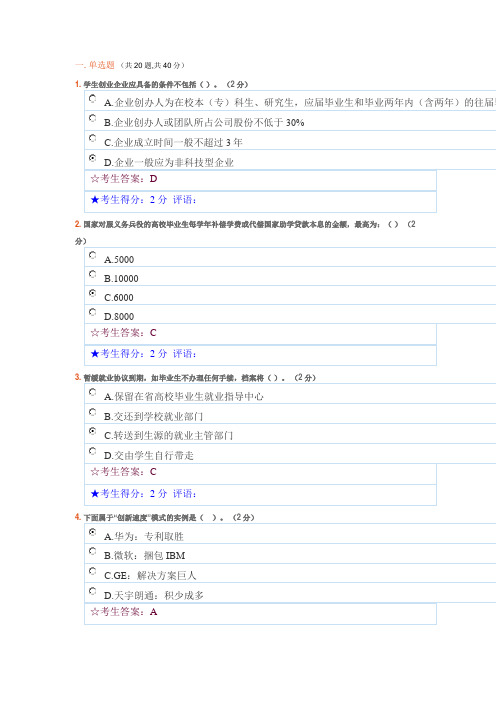Select the C.6000 radio option
The width and height of the screenshot is (496, 702).
93,293
